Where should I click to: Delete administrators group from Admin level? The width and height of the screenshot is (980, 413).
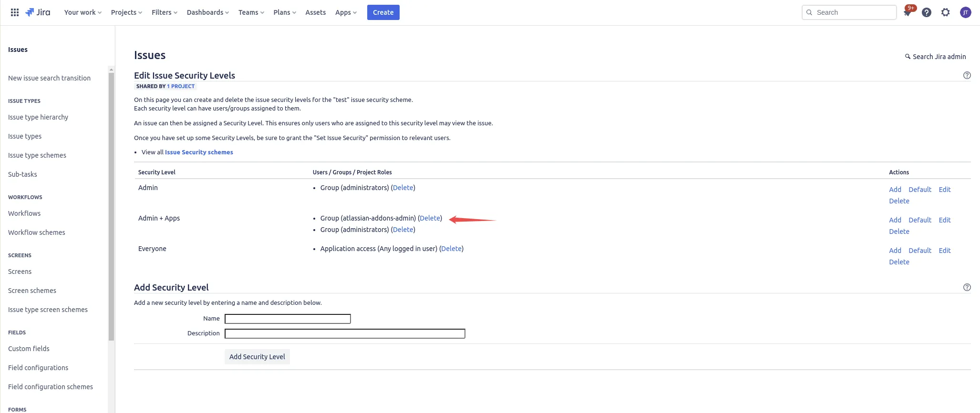403,188
